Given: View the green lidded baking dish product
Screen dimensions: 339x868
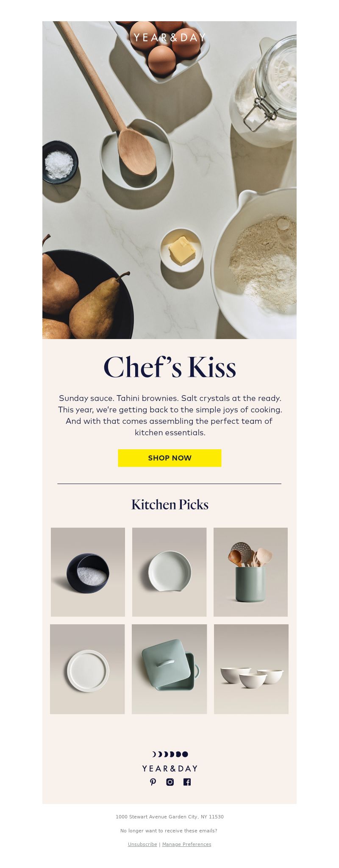Looking at the screenshot, I should click(169, 669).
